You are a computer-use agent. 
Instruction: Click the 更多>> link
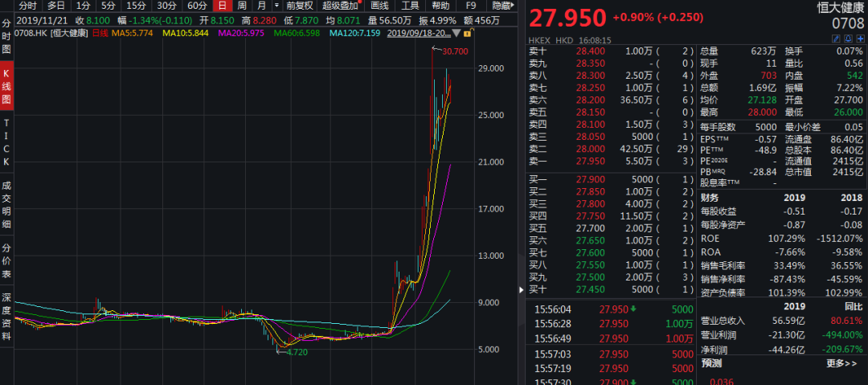pyautogui.click(x=842, y=363)
